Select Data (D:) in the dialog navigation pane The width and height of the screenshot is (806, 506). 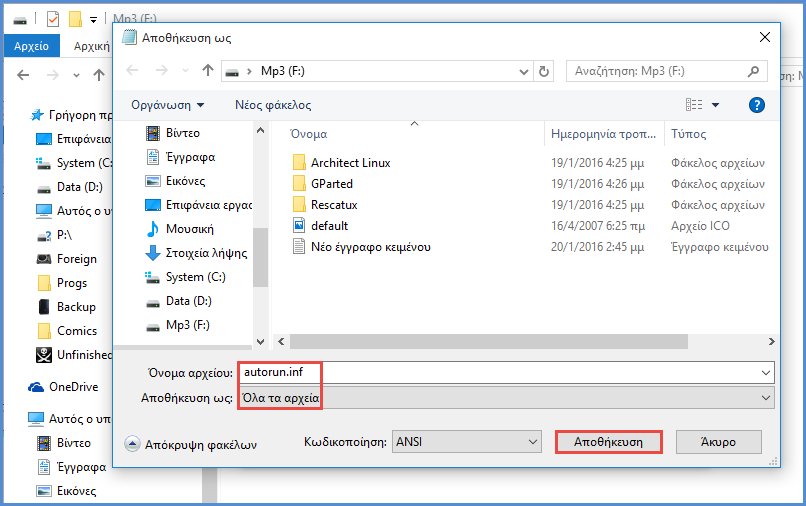179,301
